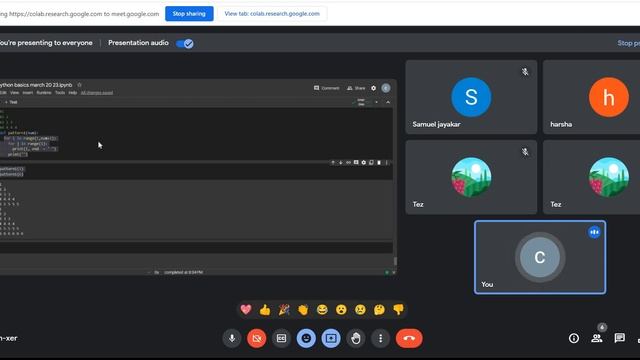Send the clapping hands reaction
Image resolution: width=640 pixels, height=360 pixels.
(x=303, y=310)
